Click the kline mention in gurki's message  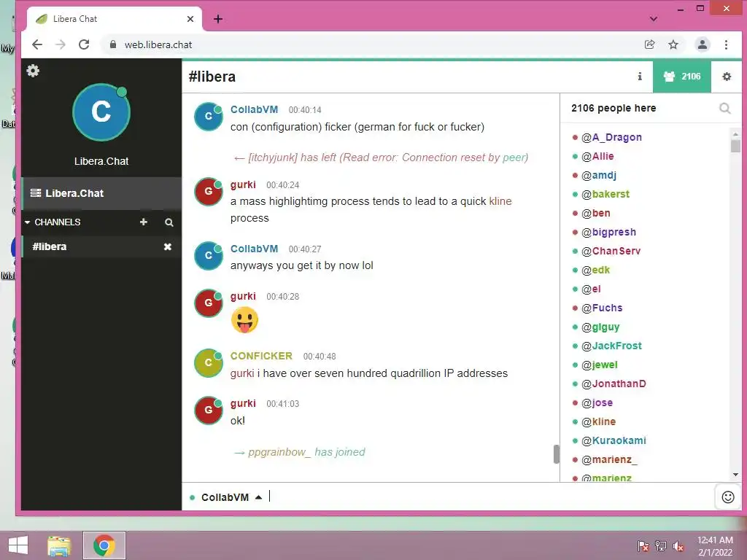500,201
